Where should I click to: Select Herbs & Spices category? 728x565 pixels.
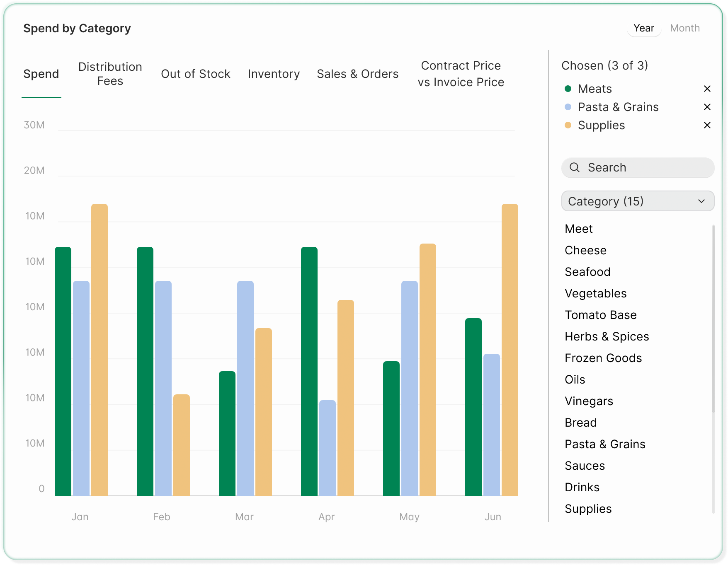607,336
